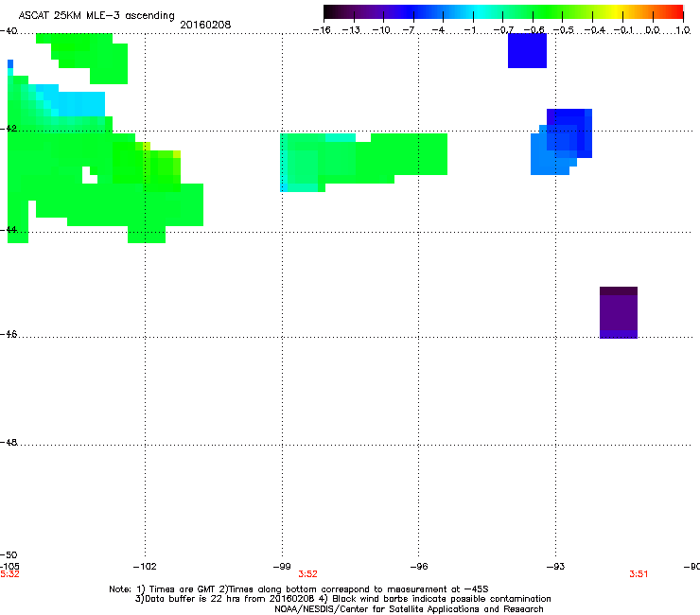Click the red time label 3:51
700x615 pixels.
(639, 574)
